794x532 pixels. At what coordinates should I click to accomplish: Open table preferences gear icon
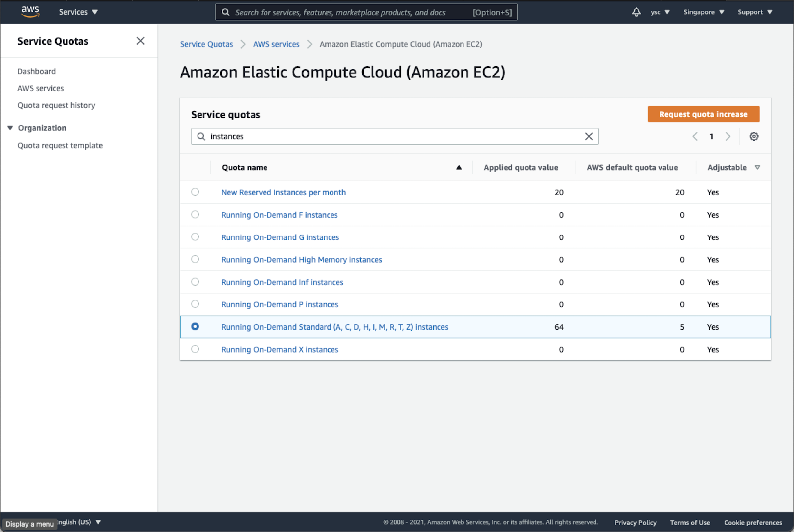coord(754,136)
